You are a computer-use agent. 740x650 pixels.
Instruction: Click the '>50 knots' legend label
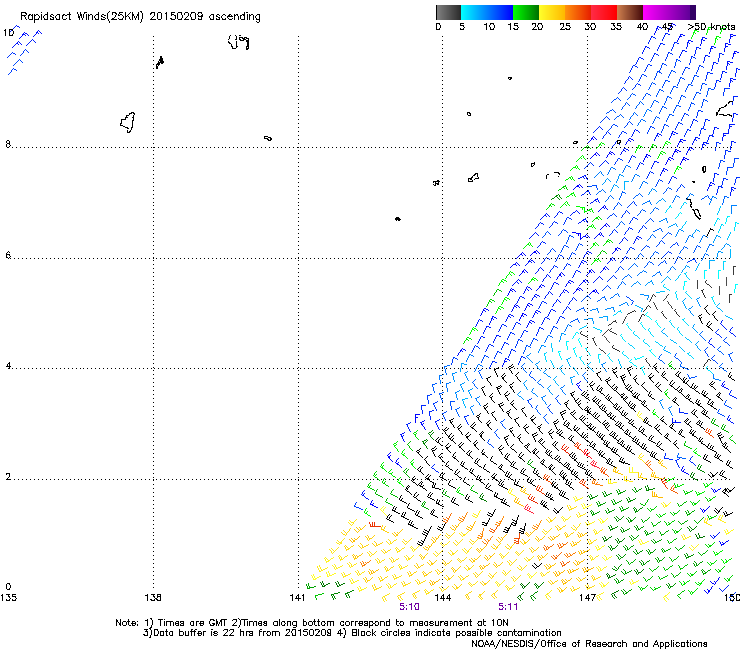pos(711,27)
